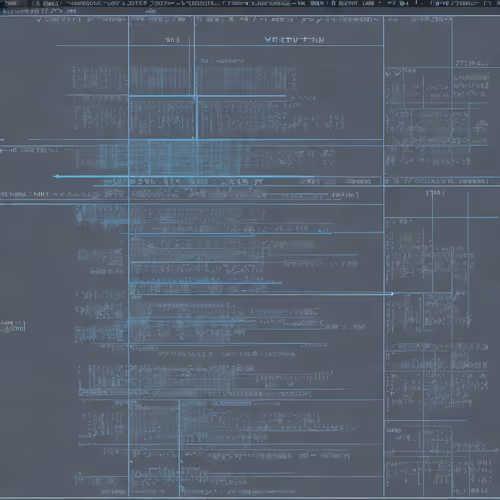Select the bright highlighted heading in the center panel

[294, 40]
